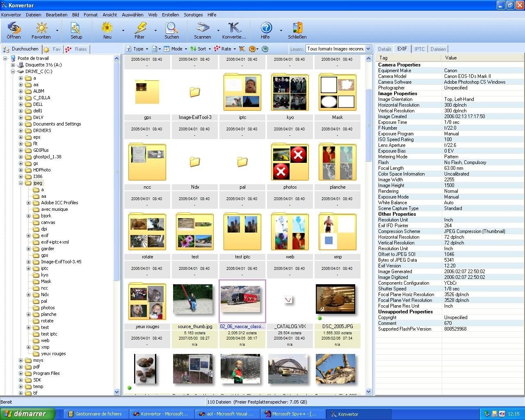Open the Konvertieren tool

[234, 31]
